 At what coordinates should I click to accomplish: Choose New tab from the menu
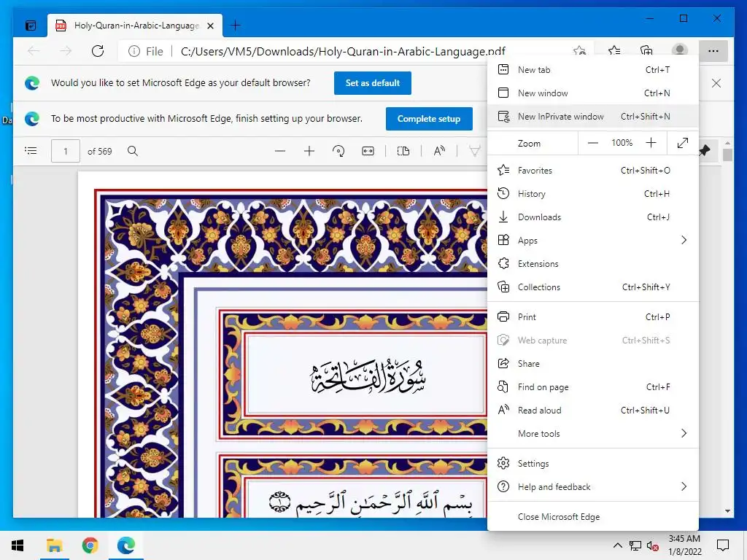pyautogui.click(x=592, y=69)
